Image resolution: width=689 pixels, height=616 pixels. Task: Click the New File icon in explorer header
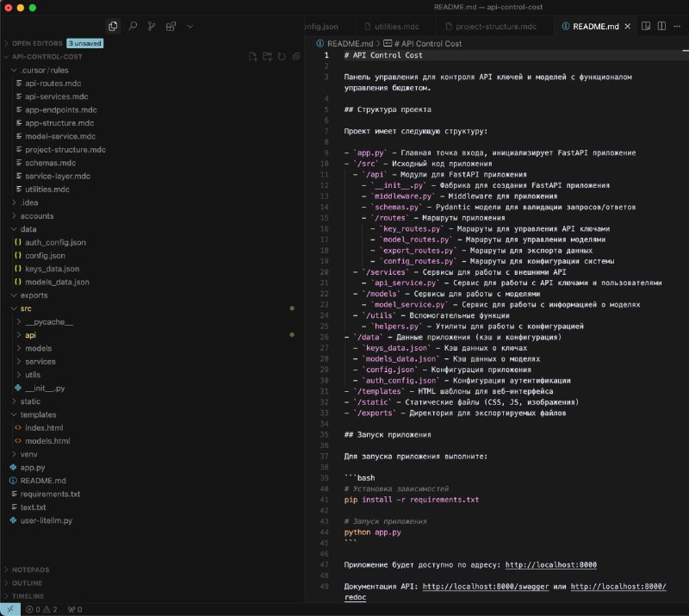coord(252,57)
